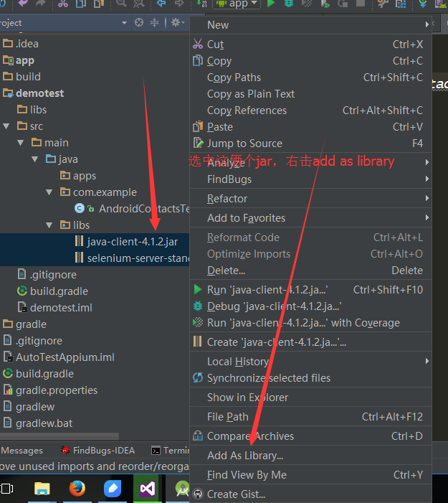Screen dimensions: 448x503
Task: Click the Undo arrow in the toolbar
Action: coord(23,3)
